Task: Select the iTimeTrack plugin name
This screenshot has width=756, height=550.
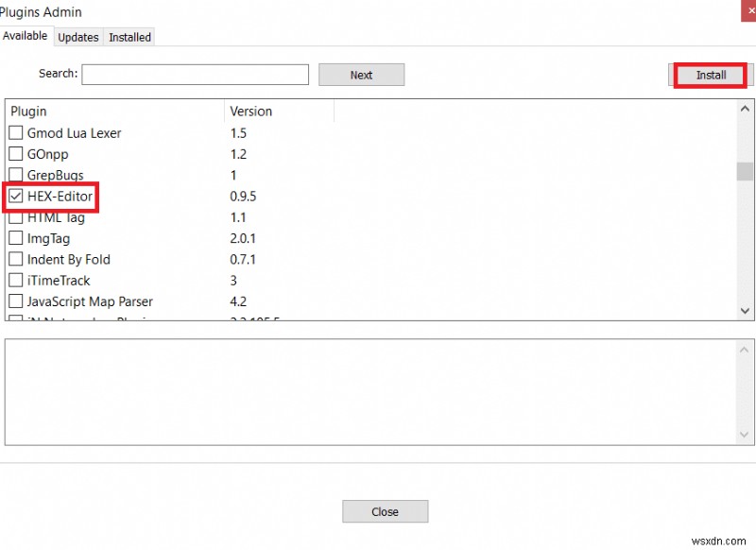Action: coord(59,281)
